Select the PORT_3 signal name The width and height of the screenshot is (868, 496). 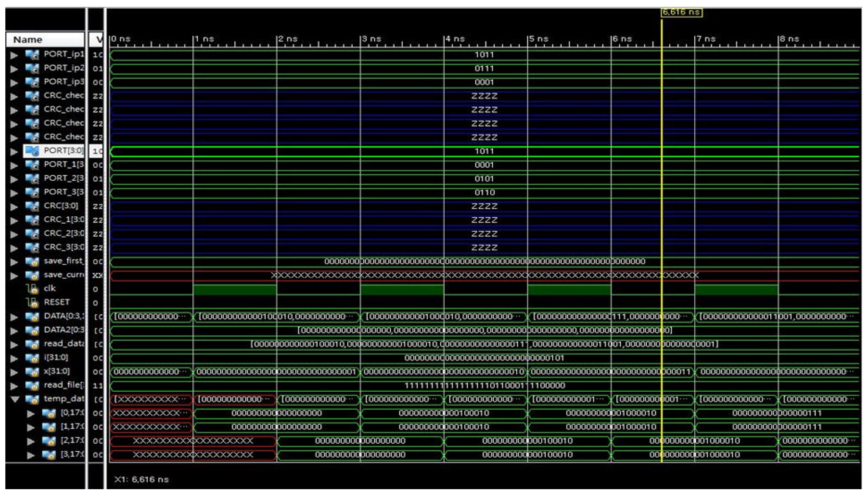(63, 192)
